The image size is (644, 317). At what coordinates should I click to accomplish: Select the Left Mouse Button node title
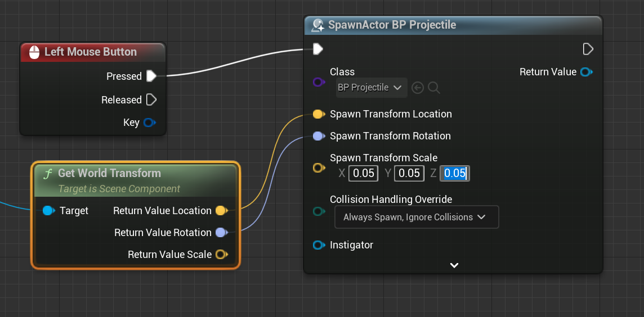pos(90,52)
